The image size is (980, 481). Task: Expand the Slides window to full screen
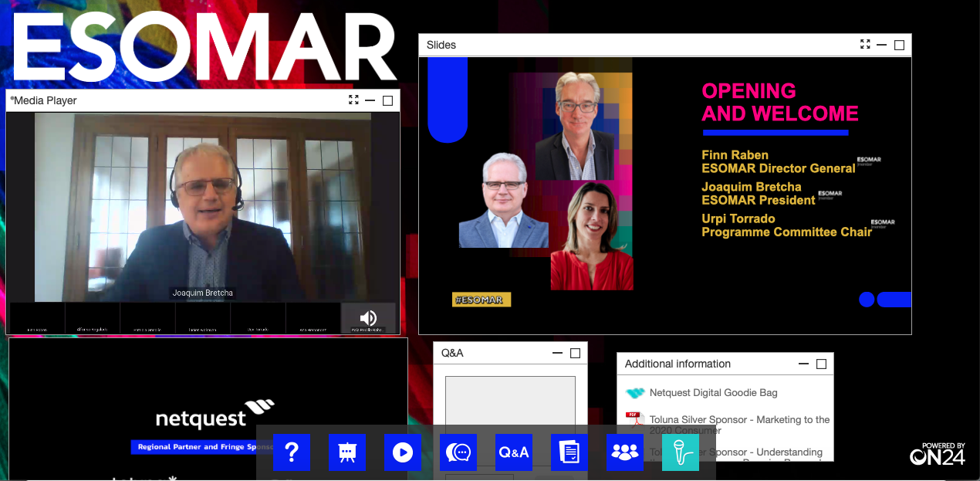point(865,45)
